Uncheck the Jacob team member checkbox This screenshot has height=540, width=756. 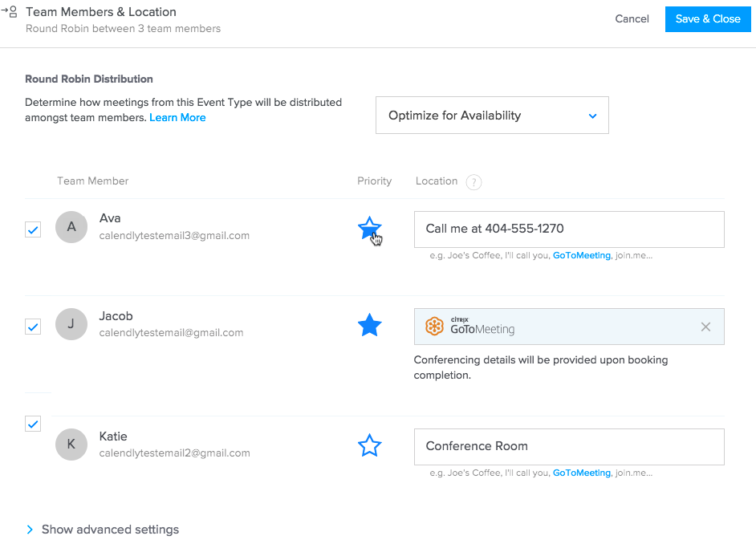(33, 327)
